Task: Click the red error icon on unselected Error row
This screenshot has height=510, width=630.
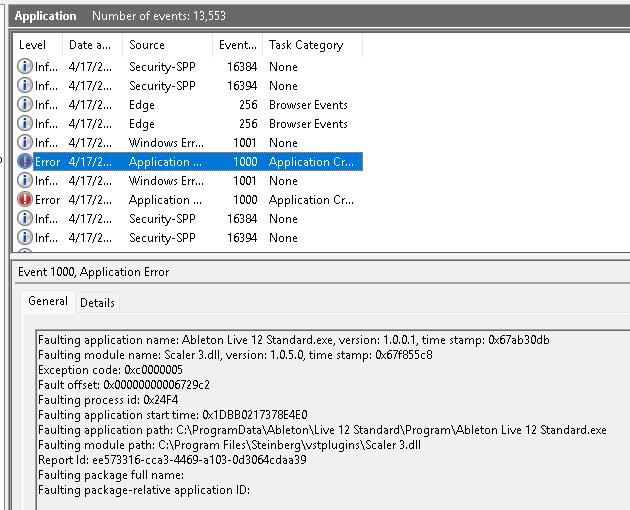Action: [25, 199]
